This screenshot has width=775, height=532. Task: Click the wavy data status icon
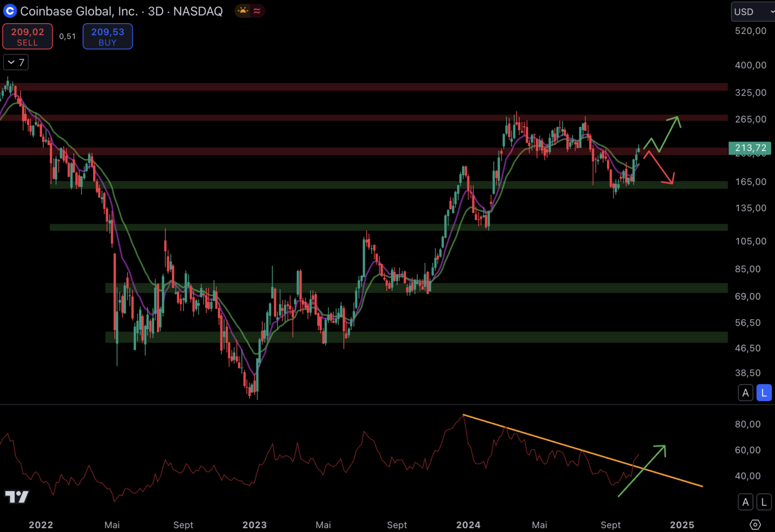click(257, 10)
